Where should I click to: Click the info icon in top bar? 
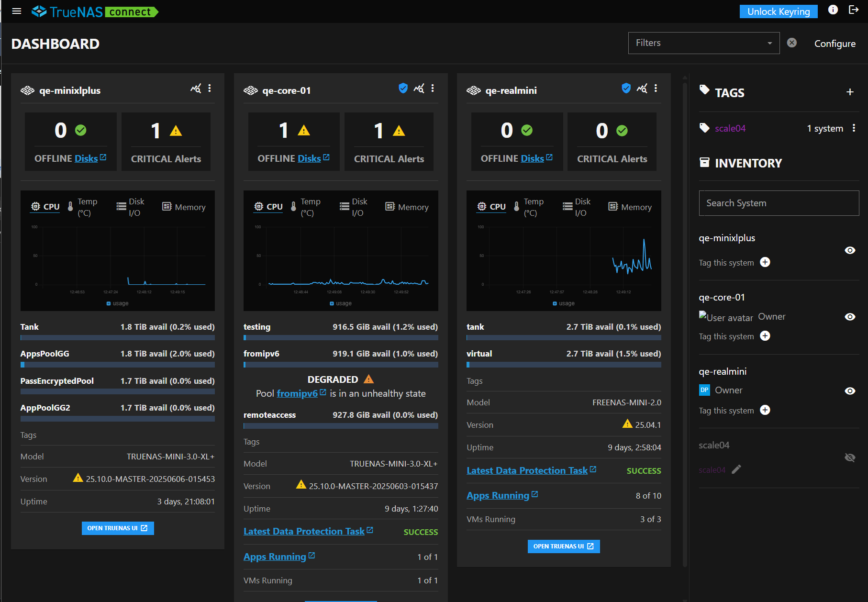coord(833,10)
